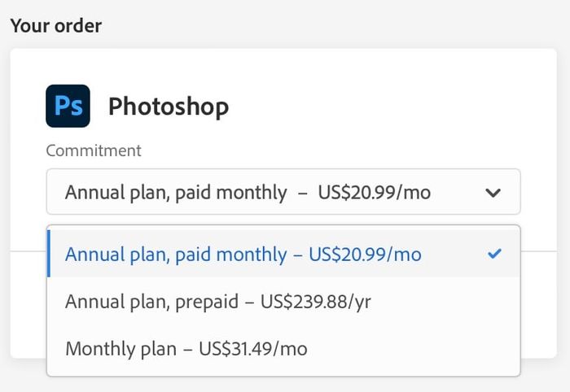
Task: Click the blue checkmark beside the selected plan
Action: [494, 254]
